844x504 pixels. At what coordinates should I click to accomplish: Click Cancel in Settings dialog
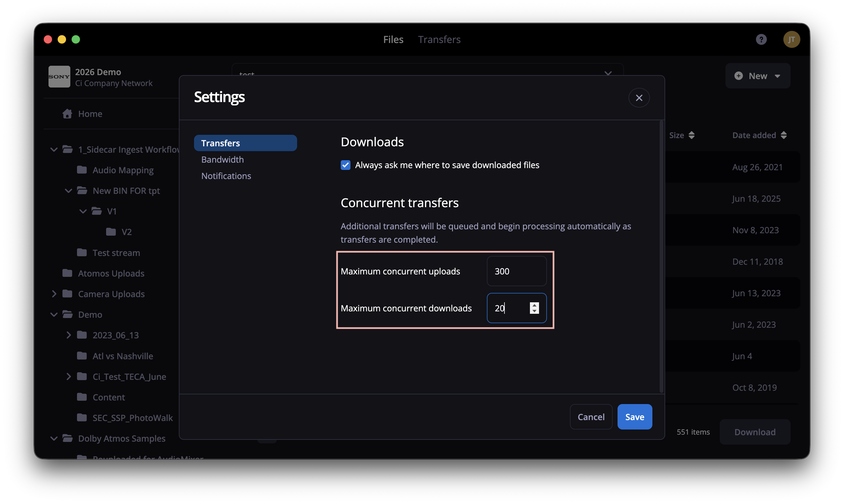point(591,417)
